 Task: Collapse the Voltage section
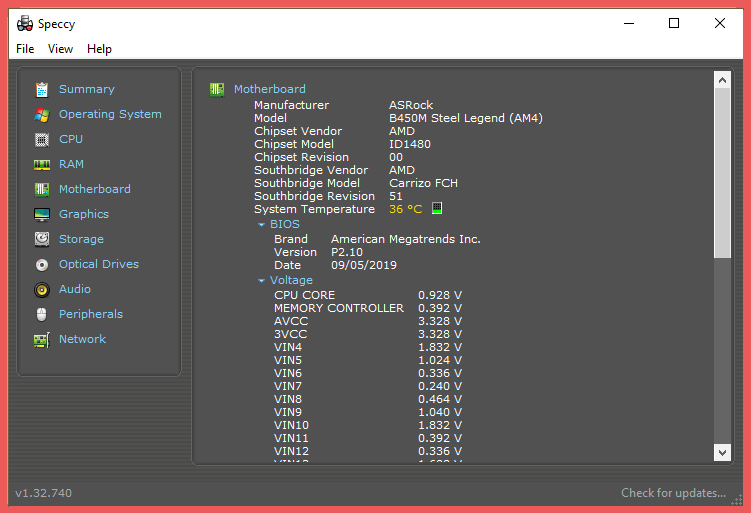[x=262, y=281]
